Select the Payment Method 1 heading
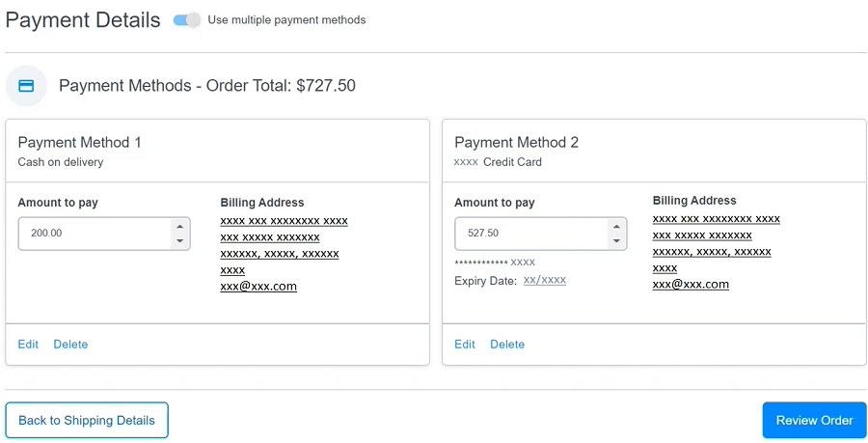The width and height of the screenshot is (868, 443). click(80, 143)
